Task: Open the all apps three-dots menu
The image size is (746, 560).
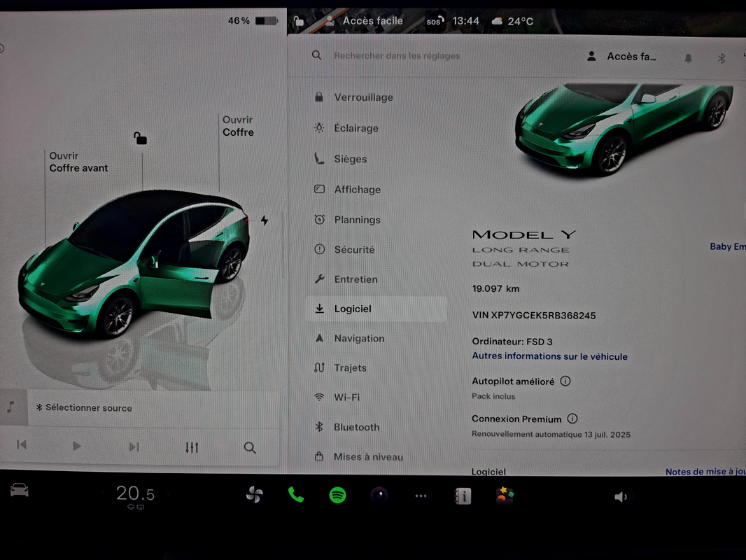Action: 421,496
